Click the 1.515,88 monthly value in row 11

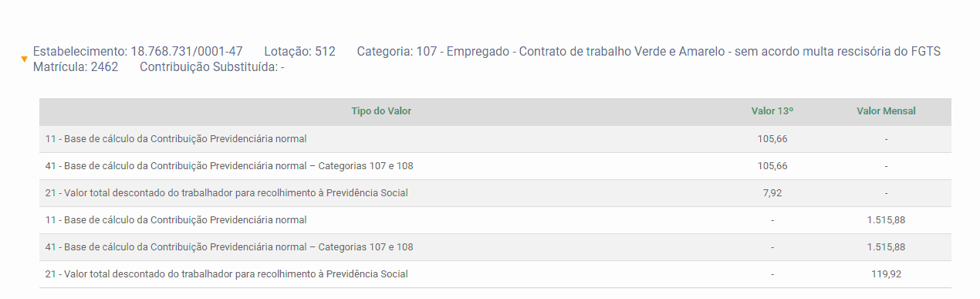click(886, 220)
